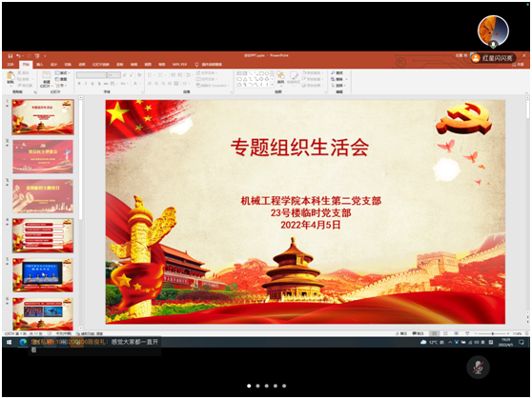This screenshot has width=532, height=399.
Task: Open the font size dropdown
Action: click(x=113, y=75)
